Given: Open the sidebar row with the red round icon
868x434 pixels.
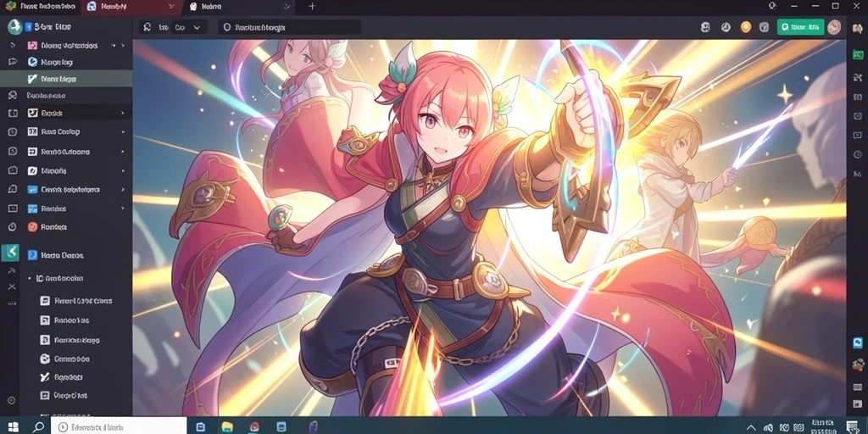Looking at the screenshot, I should [76, 226].
